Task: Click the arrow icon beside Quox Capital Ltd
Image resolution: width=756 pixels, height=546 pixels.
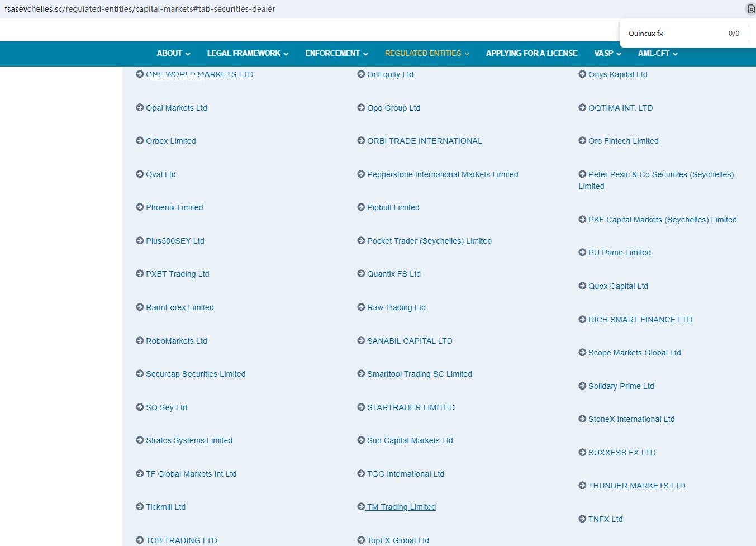Action: tap(582, 286)
